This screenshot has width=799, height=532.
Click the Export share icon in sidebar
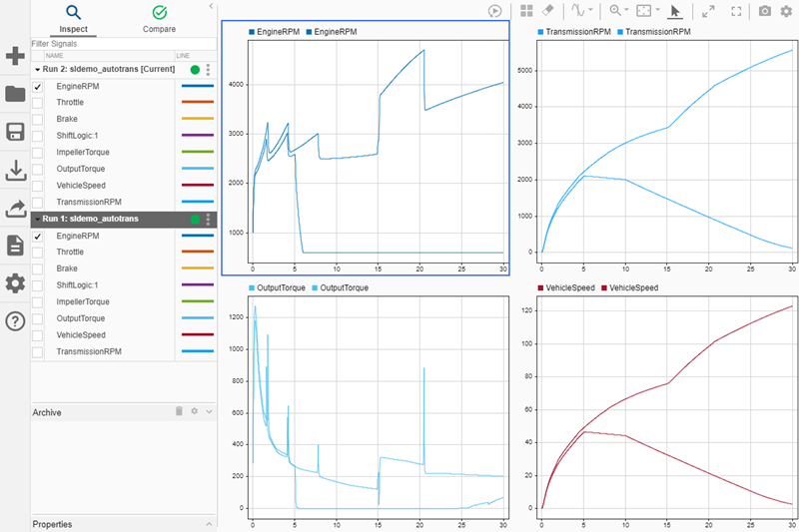coord(15,209)
